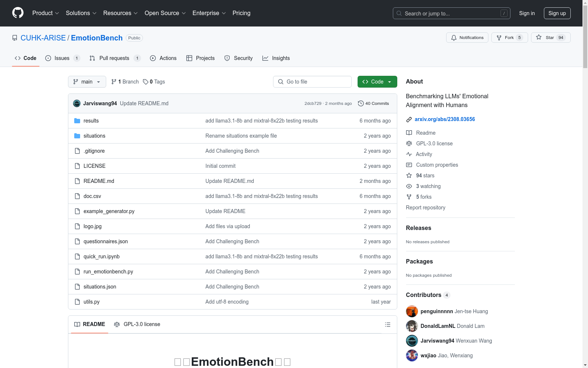Open the questionnaires.json file
This screenshot has width=588, height=368.
click(105, 241)
